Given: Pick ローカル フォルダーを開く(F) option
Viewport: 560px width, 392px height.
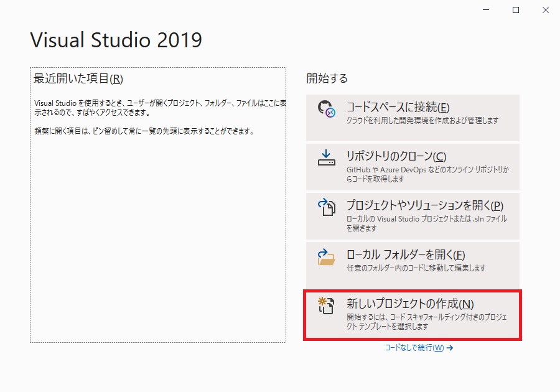Looking at the screenshot, I should pos(413,265).
